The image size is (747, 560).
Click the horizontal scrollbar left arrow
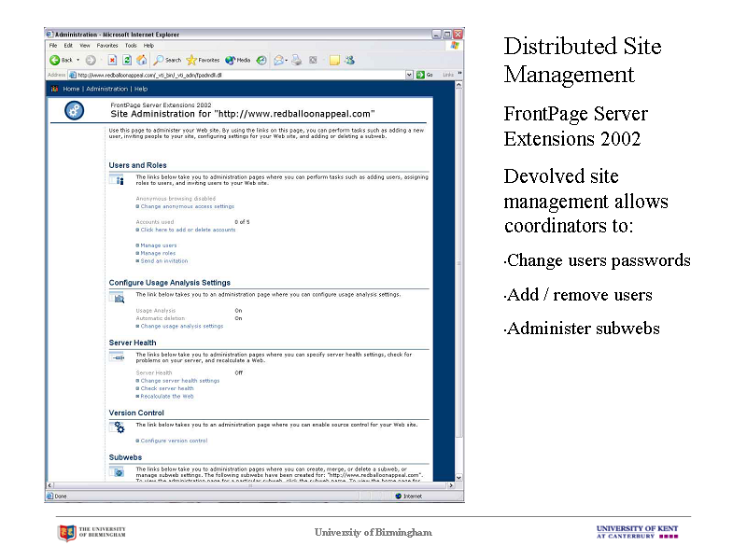tap(49, 485)
